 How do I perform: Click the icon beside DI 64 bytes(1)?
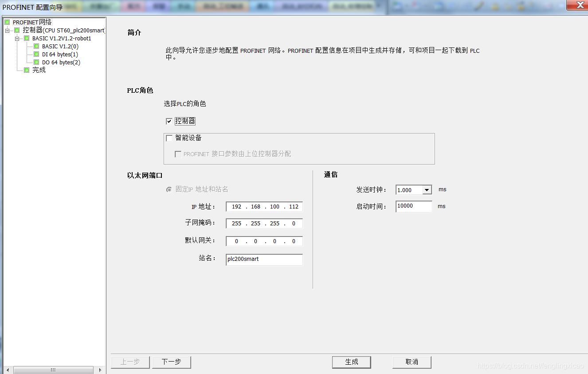(36, 54)
